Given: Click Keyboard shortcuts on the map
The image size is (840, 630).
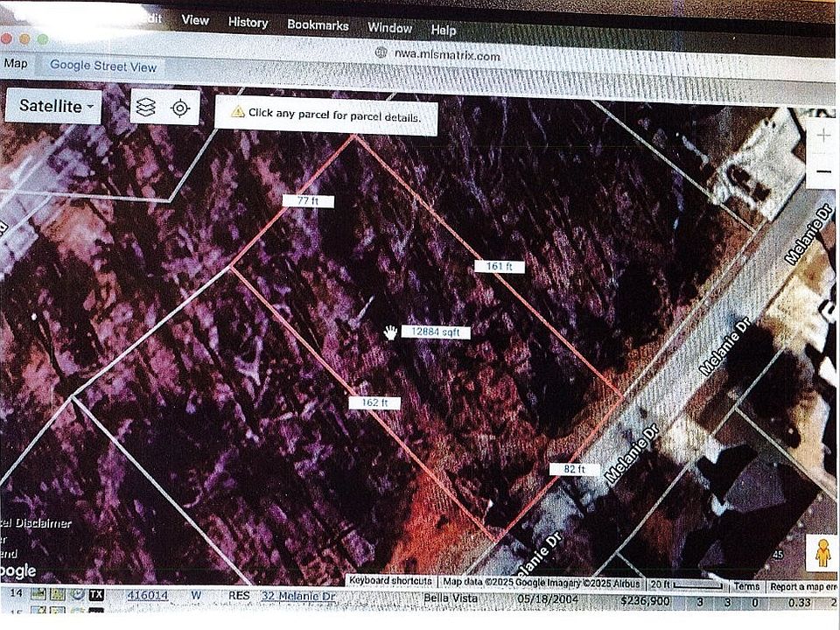Looking at the screenshot, I should [x=390, y=581].
